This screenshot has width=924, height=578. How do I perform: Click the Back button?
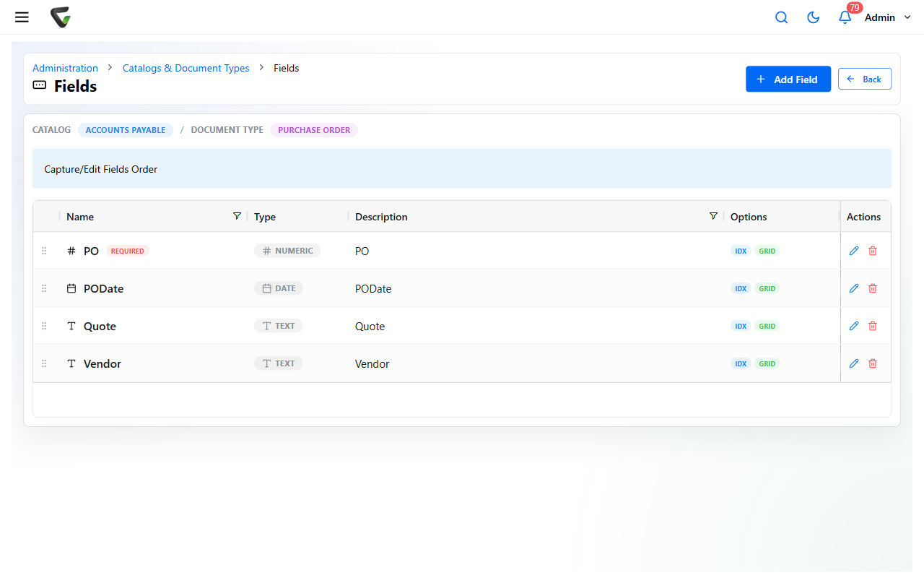pyautogui.click(x=865, y=79)
